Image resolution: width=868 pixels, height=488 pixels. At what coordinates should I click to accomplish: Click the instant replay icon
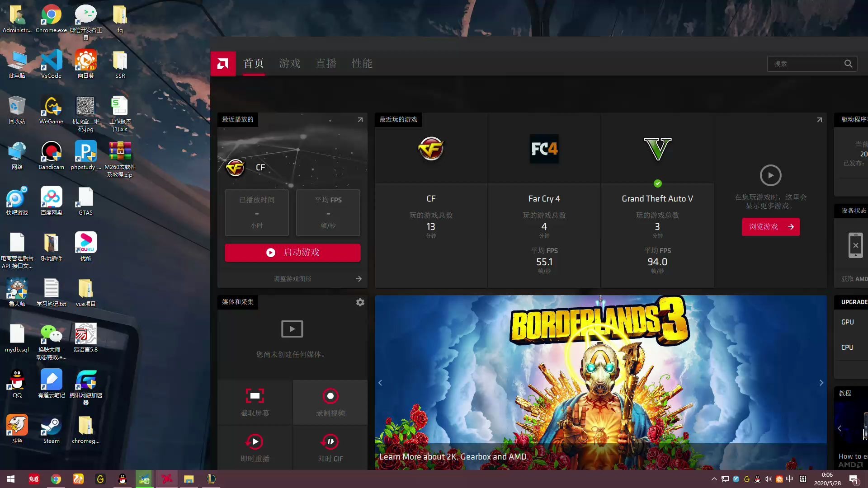[x=255, y=441]
